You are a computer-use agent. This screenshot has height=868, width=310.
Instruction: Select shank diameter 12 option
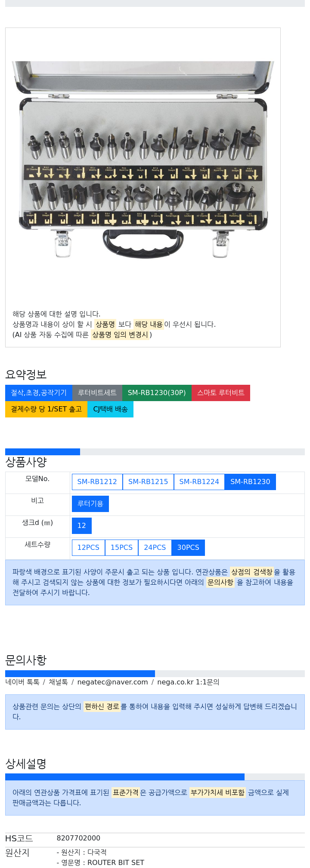point(82,525)
